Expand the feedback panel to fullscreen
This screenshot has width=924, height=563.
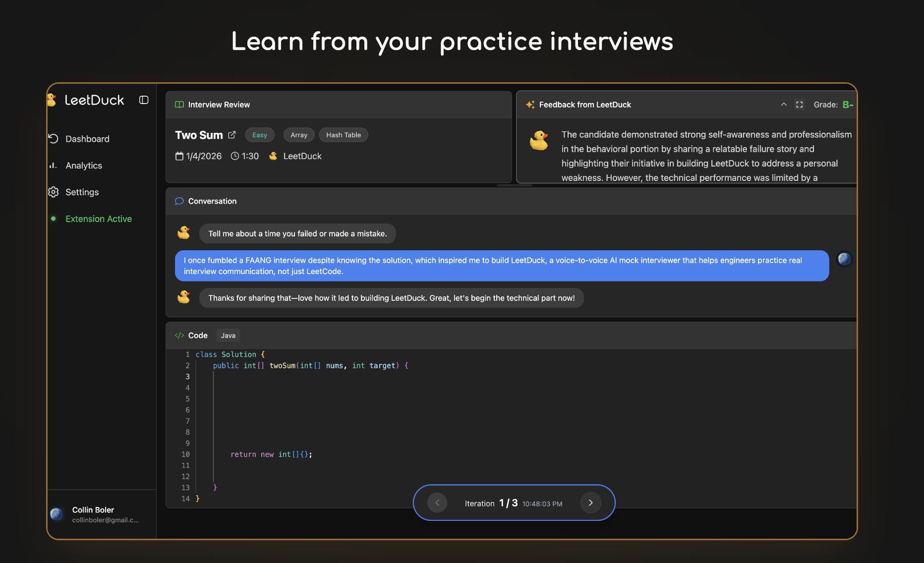pos(799,105)
